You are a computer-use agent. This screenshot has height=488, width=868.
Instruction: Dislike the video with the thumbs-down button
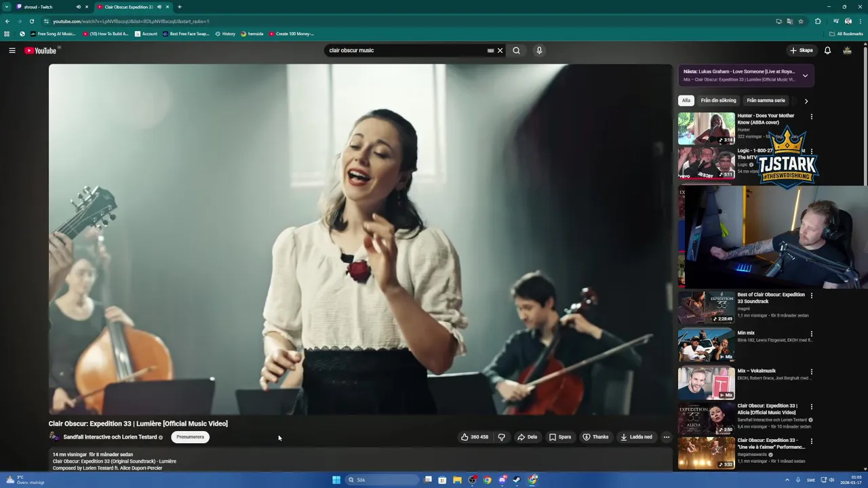click(x=501, y=437)
